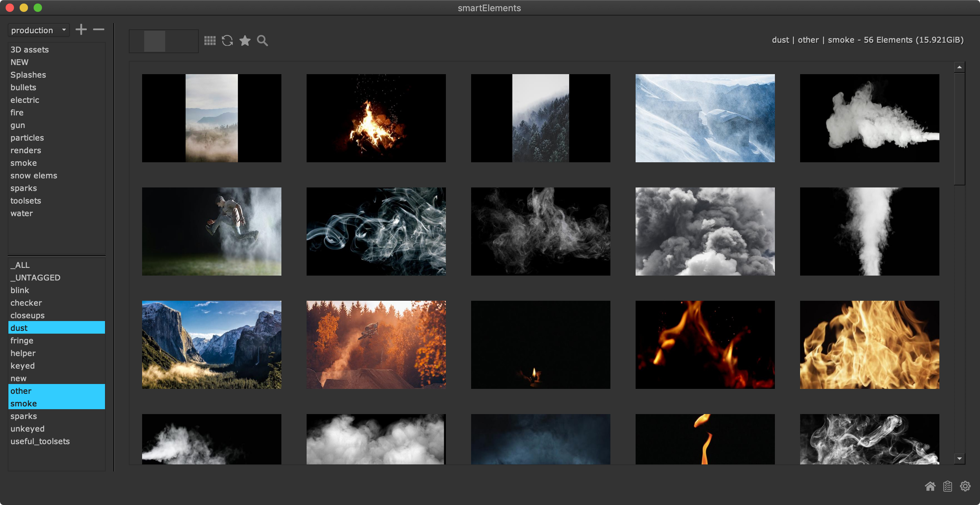Click the plus icon to add library

click(x=81, y=29)
